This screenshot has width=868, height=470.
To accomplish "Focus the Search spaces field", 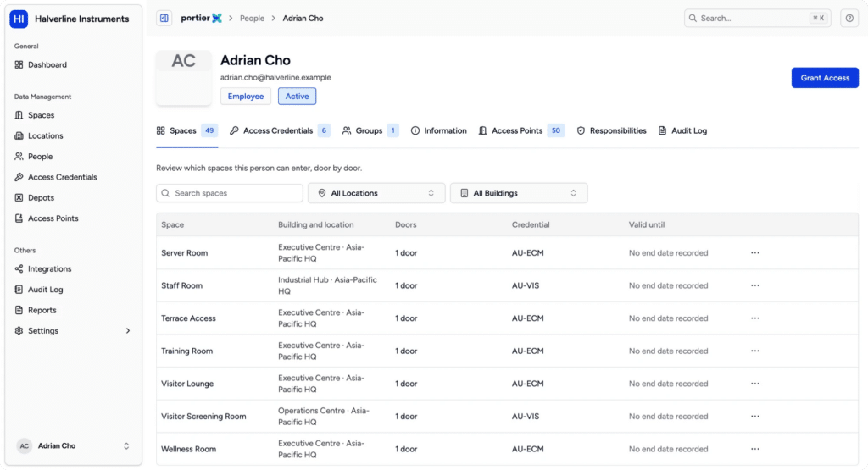I will tap(229, 193).
